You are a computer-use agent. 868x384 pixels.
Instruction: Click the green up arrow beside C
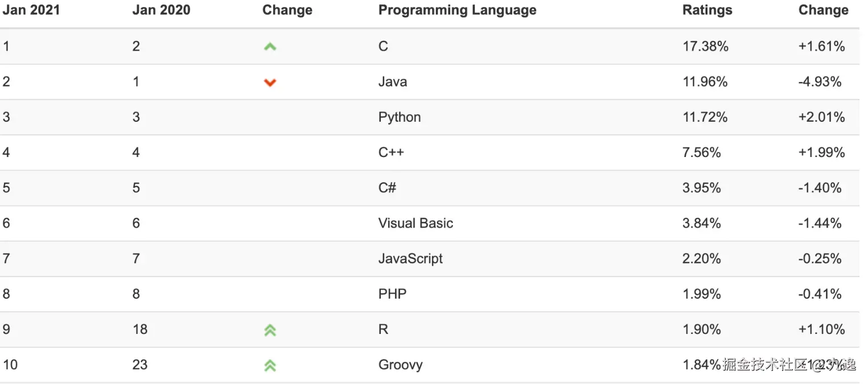pyautogui.click(x=270, y=47)
